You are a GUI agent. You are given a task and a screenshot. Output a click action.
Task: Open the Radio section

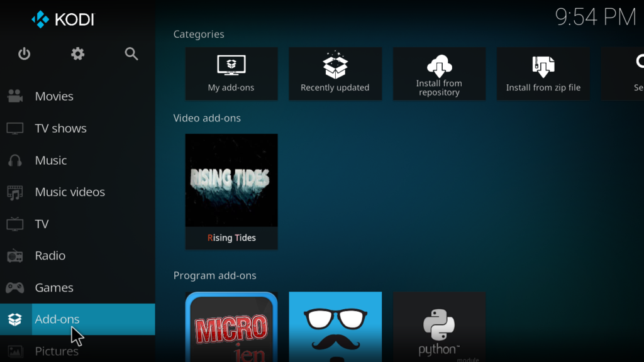coord(50,256)
